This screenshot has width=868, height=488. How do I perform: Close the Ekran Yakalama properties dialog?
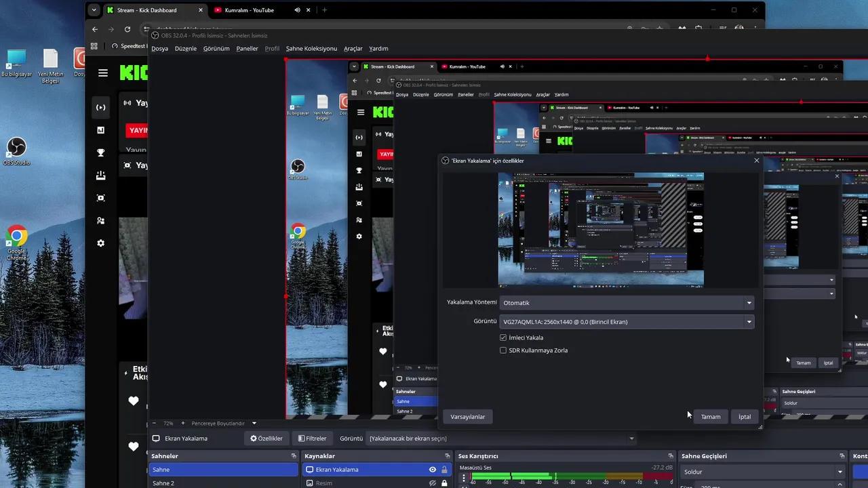click(x=757, y=161)
